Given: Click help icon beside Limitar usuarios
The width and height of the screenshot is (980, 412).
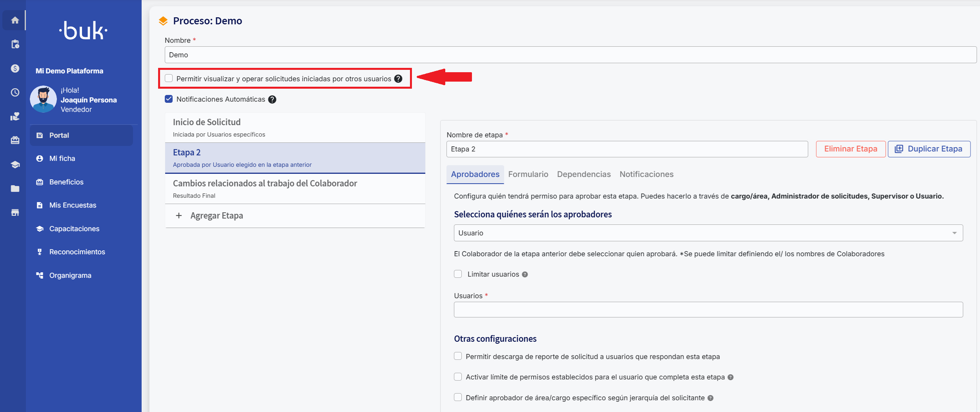Looking at the screenshot, I should coord(525,275).
